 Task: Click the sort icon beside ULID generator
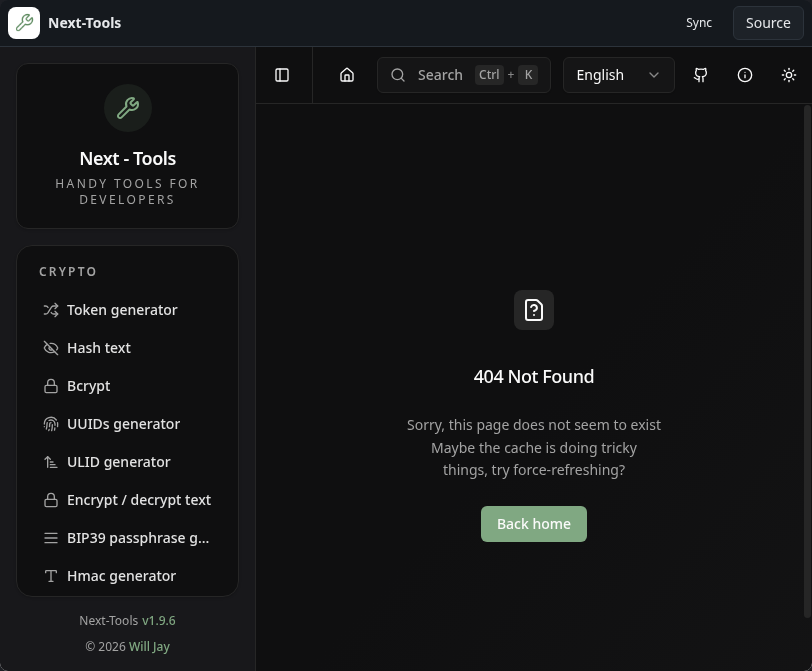(51, 462)
